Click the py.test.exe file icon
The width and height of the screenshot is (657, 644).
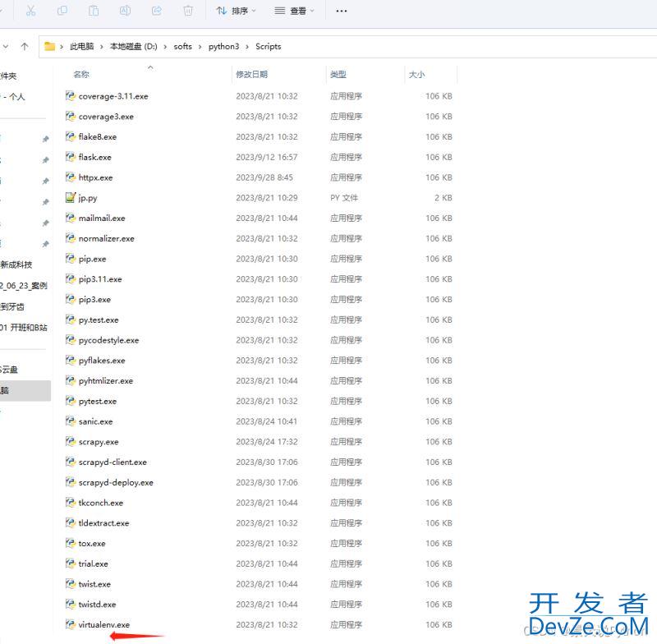(x=71, y=320)
